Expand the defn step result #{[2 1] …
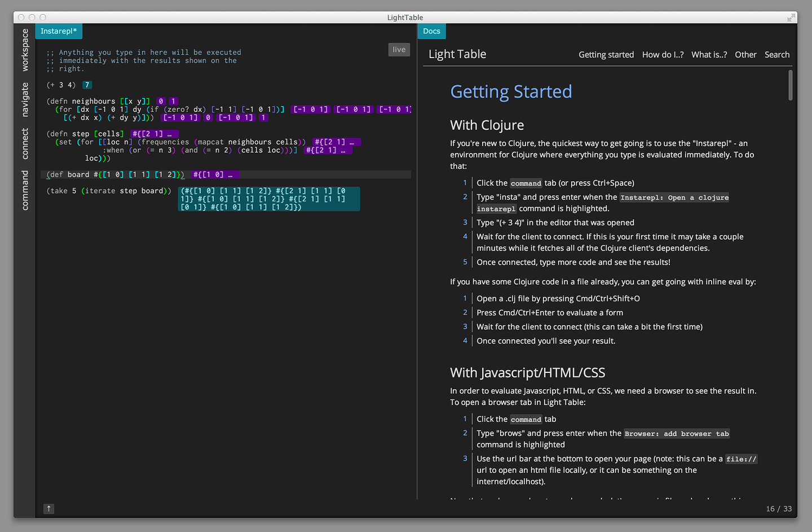 point(155,134)
